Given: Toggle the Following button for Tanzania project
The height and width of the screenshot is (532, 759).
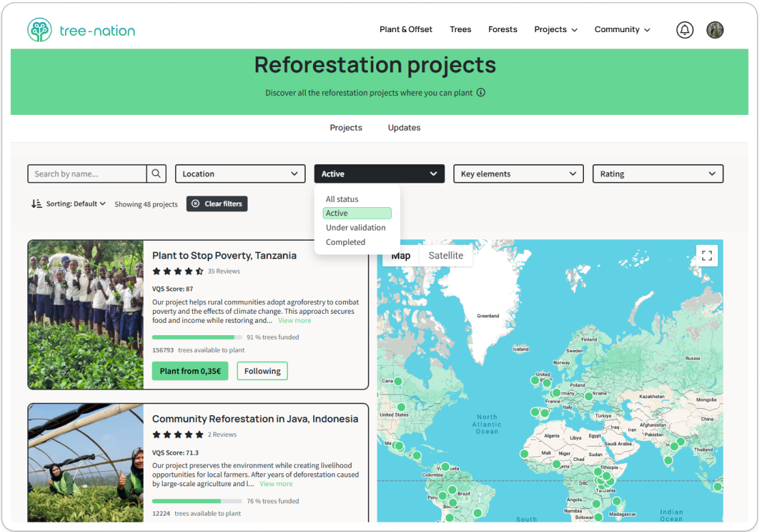Looking at the screenshot, I should click(263, 371).
